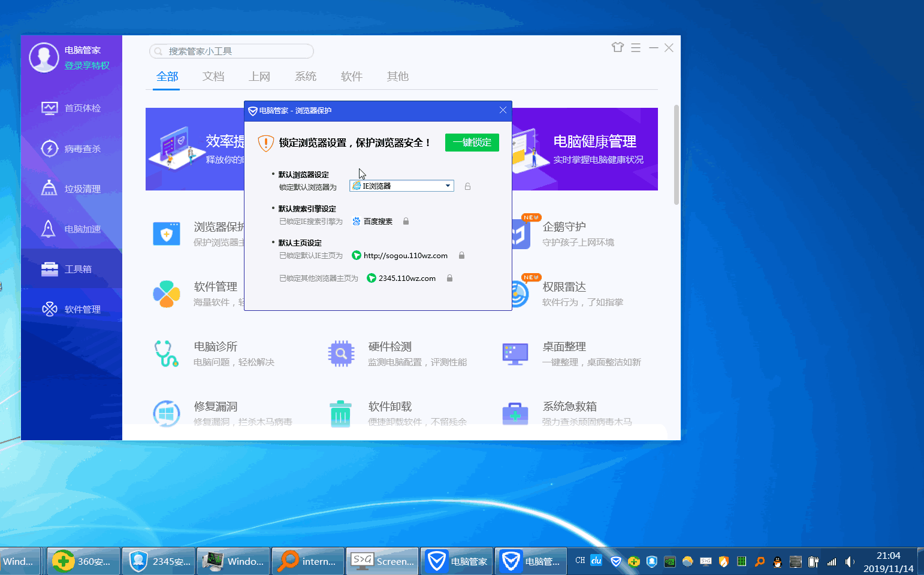The height and width of the screenshot is (575, 924).
Task: Open 360安全卫士 from the taskbar
Action: coord(83,561)
